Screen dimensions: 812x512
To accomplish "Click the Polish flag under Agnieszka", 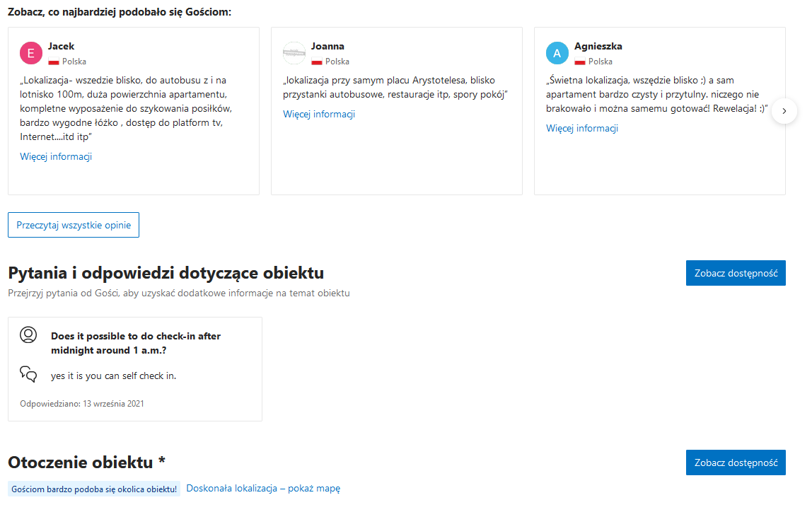I will point(579,62).
